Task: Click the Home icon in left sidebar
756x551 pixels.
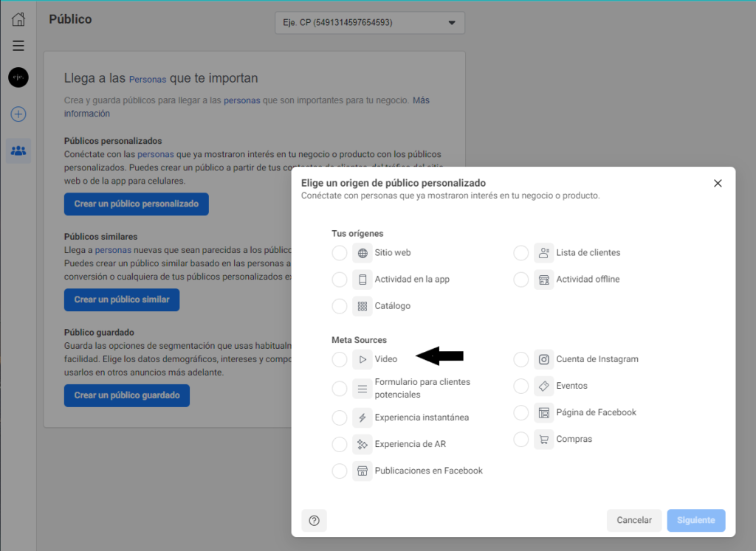Action: (18, 19)
